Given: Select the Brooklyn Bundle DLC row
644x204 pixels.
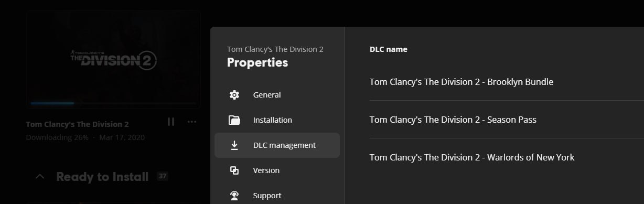Looking at the screenshot, I should click(507, 82).
